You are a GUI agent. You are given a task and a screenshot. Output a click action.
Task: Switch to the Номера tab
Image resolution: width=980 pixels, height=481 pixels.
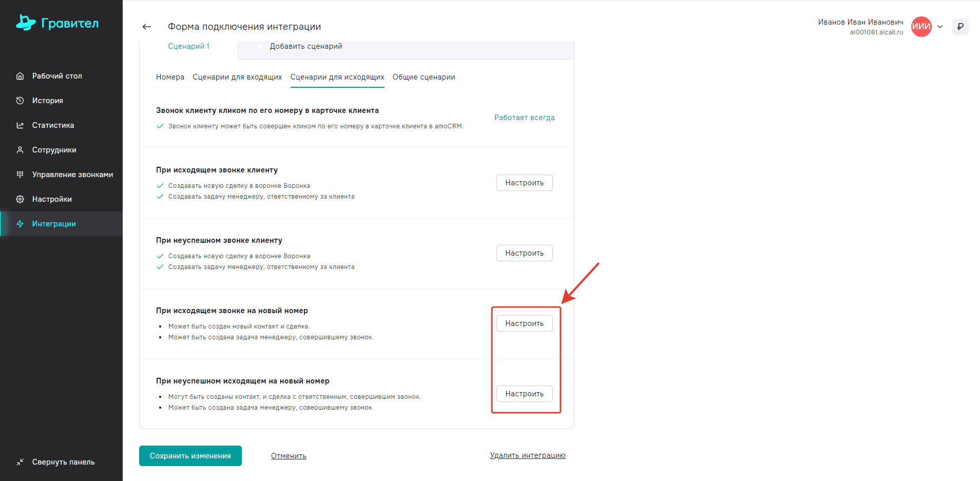pyautogui.click(x=170, y=77)
